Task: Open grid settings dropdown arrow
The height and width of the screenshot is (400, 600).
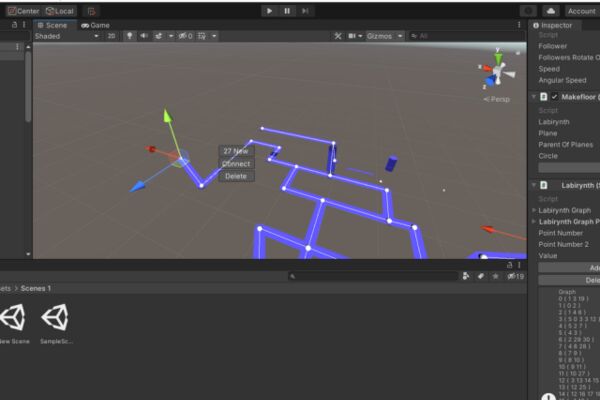Action: (x=214, y=36)
